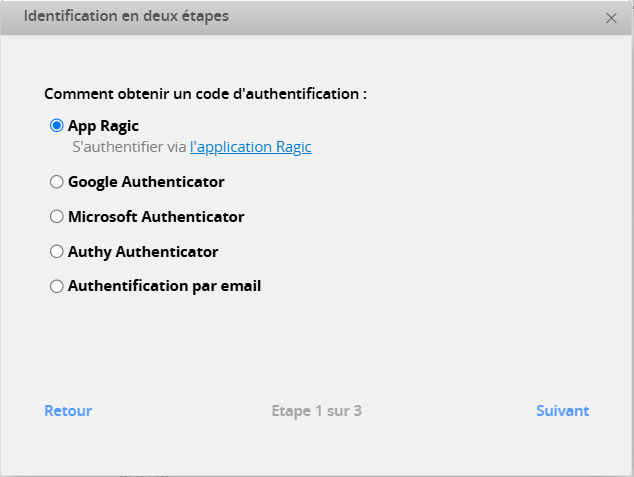Pick the Authy Authenticator radio button

(57, 251)
